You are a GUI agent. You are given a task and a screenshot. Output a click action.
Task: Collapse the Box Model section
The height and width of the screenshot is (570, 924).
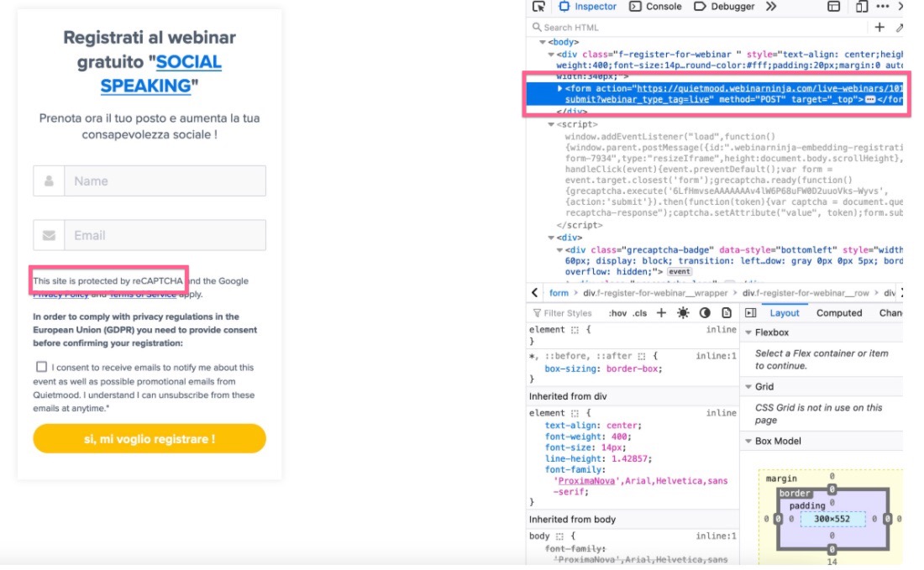(x=748, y=441)
